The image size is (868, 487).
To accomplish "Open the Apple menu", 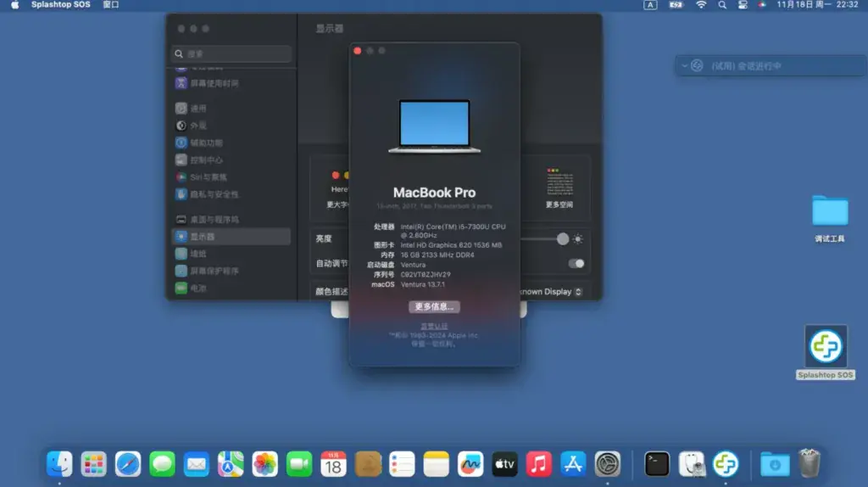I will click(x=15, y=5).
